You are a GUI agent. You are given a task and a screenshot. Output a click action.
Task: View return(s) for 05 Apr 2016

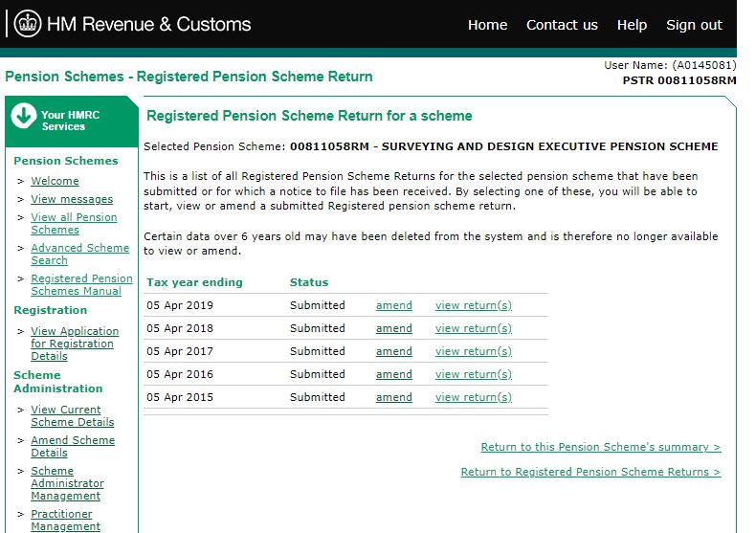click(x=474, y=374)
